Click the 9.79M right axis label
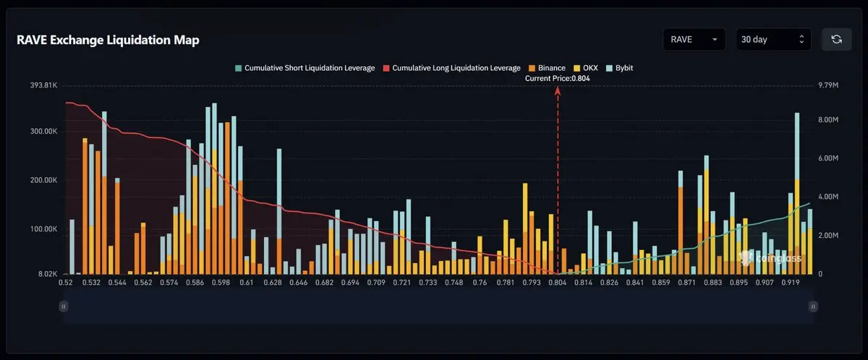Viewport: 868px width, 360px height. pyautogui.click(x=827, y=85)
